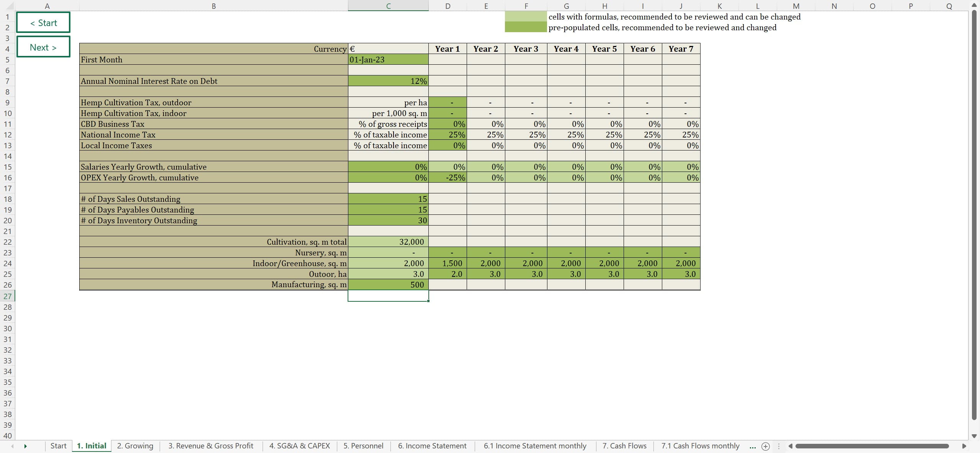Click the next sheet tabs arrow
This screenshot has width=980, height=453.
point(25,446)
